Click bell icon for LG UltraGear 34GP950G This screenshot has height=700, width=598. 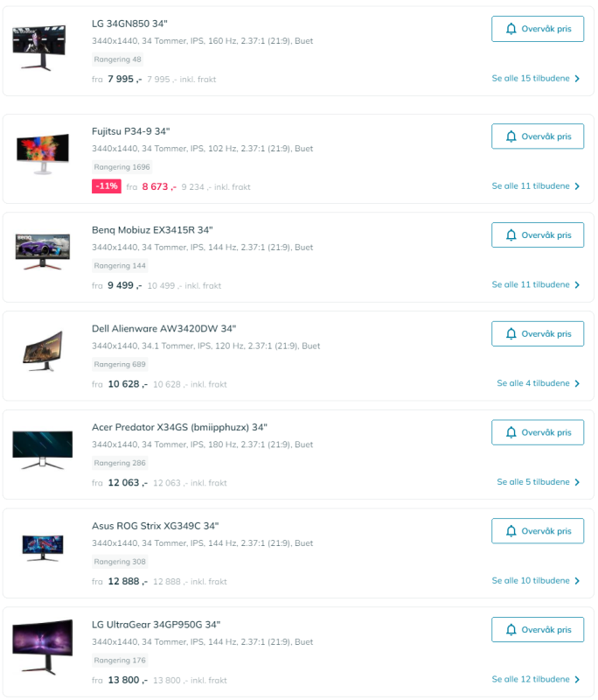pos(511,630)
